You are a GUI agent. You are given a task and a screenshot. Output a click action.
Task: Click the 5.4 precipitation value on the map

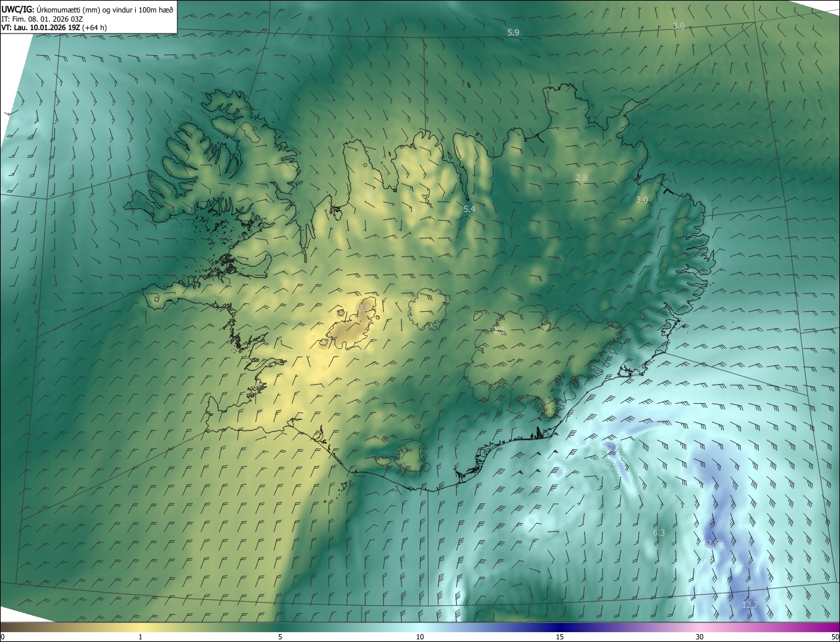[469, 209]
